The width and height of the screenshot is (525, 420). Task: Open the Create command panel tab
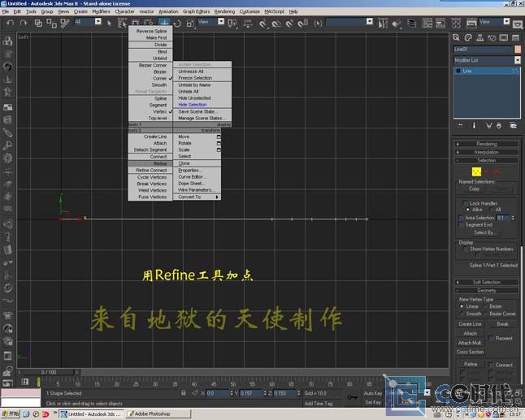coord(456,37)
